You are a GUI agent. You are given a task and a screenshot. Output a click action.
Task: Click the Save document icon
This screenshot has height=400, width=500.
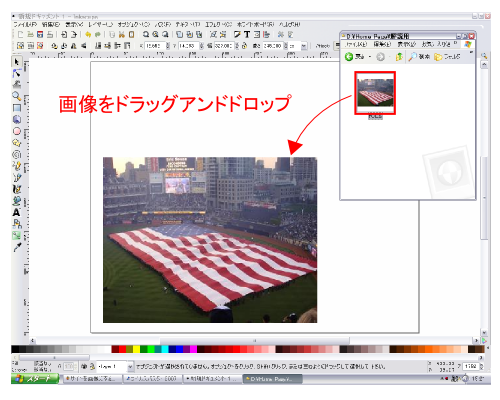(x=40, y=34)
